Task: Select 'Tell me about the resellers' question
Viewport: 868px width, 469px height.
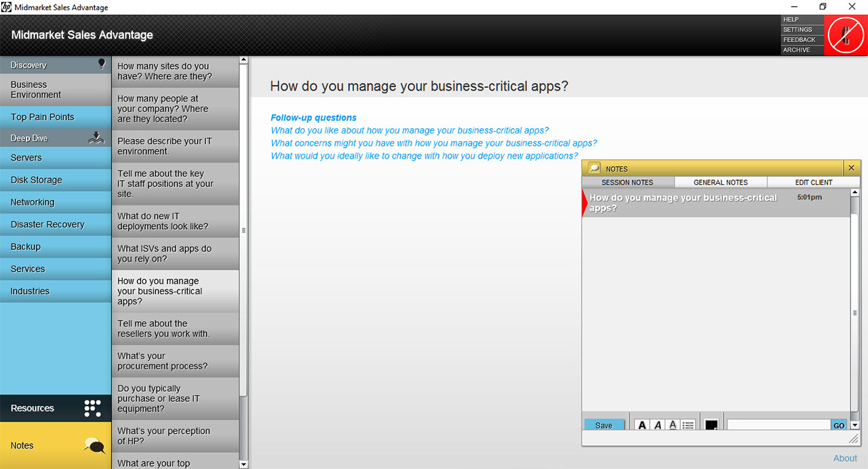Action: click(x=176, y=328)
